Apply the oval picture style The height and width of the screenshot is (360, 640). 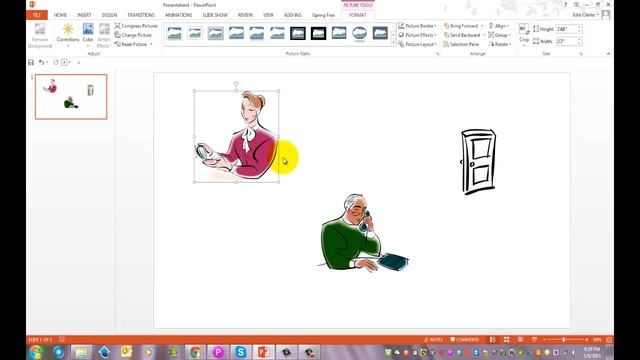[x=360, y=33]
